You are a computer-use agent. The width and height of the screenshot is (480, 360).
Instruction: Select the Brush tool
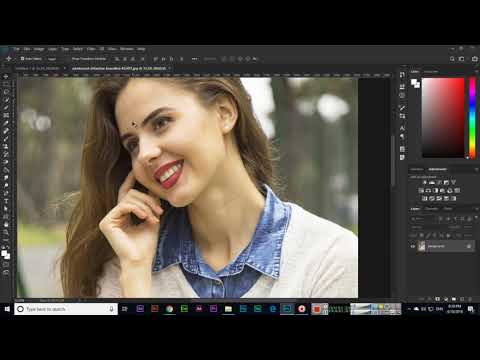[x=6, y=139]
